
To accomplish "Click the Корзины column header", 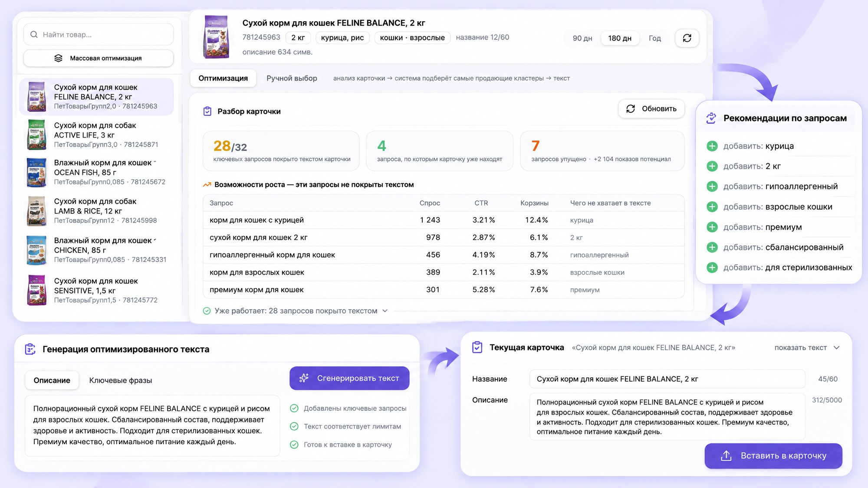I will [x=534, y=203].
